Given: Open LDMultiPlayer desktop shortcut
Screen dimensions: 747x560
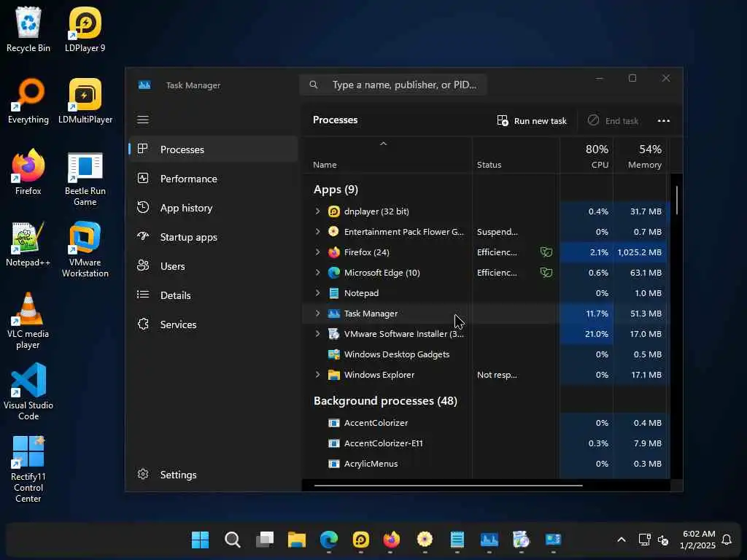Looking at the screenshot, I should [x=85, y=101].
